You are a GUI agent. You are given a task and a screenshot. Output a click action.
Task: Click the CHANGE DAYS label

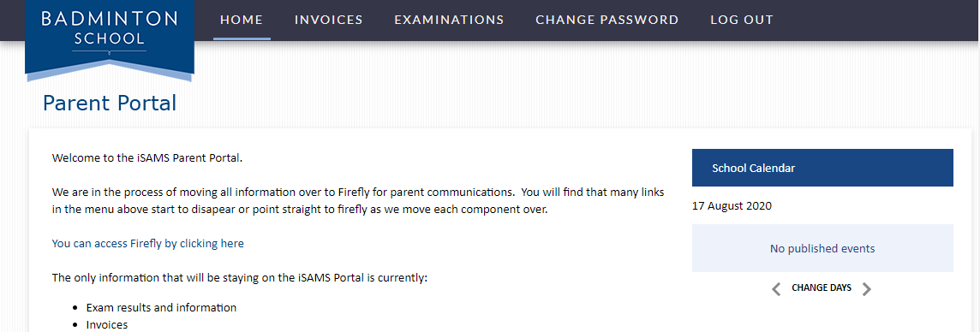pyautogui.click(x=822, y=288)
